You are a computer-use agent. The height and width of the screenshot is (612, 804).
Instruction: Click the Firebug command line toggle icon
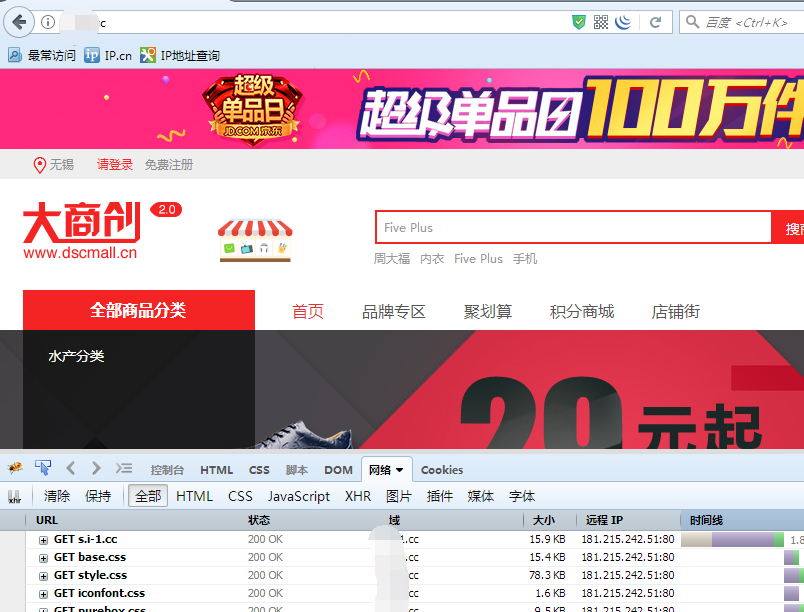pyautogui.click(x=124, y=468)
